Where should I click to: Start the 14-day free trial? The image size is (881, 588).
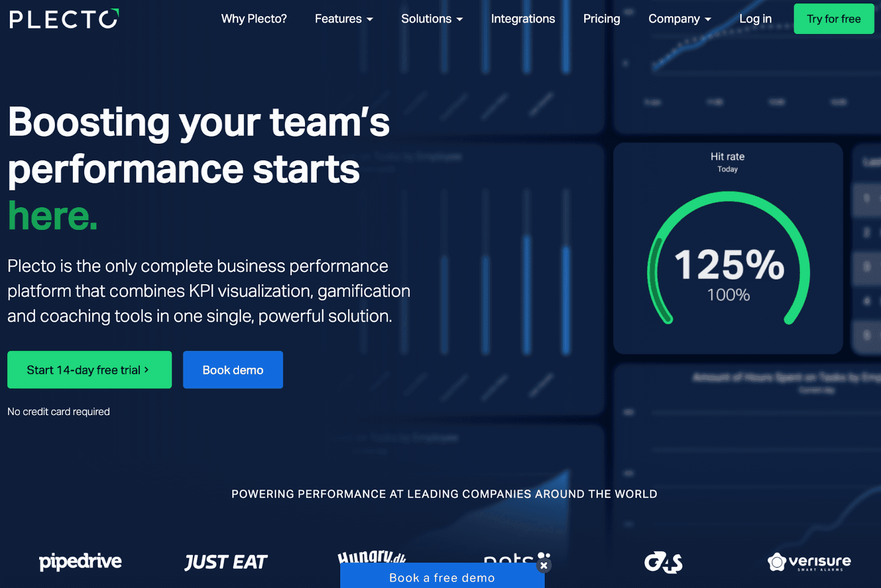tap(89, 370)
